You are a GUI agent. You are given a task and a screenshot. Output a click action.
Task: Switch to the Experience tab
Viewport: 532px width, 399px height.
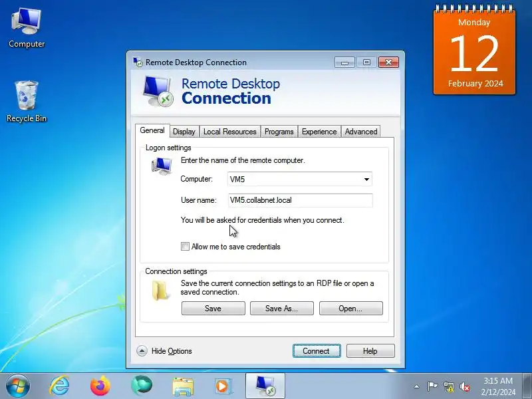click(x=319, y=132)
